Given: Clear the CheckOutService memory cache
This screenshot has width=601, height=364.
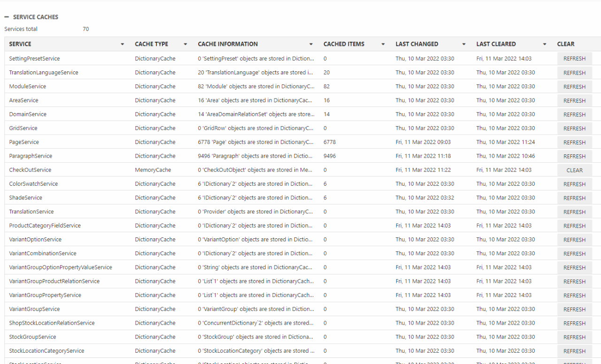Looking at the screenshot, I should pos(574,170).
